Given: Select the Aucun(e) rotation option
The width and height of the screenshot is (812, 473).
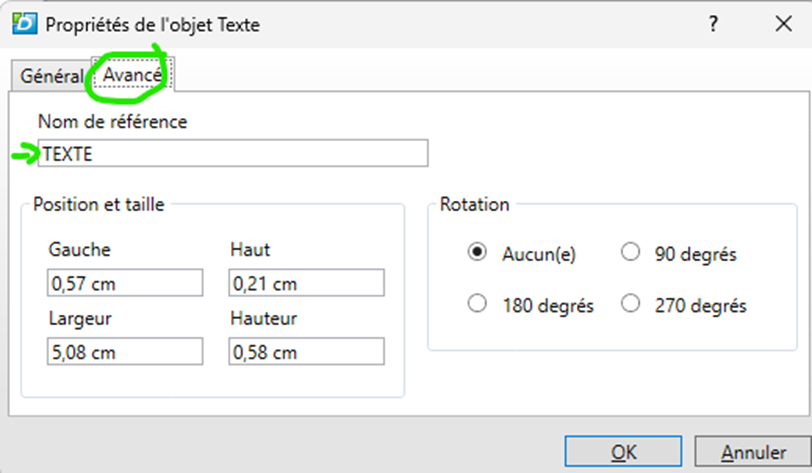Looking at the screenshot, I should click(478, 253).
